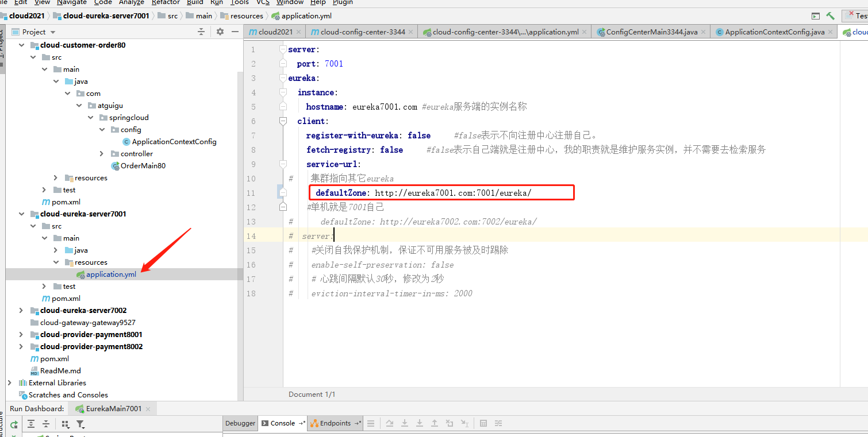Switch to the ApplicationContextConfig.java tab
This screenshot has height=437, width=868.
coord(775,32)
